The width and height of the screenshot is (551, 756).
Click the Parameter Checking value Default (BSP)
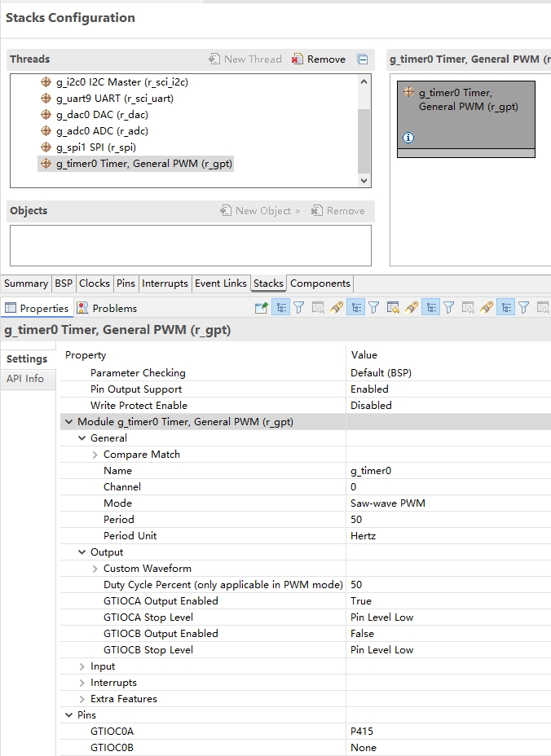tap(381, 373)
